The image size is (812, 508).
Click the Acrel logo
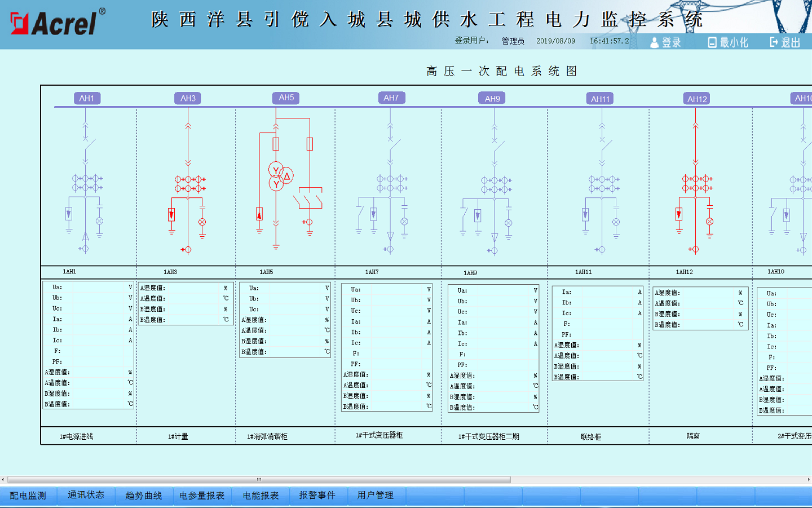coord(58,23)
